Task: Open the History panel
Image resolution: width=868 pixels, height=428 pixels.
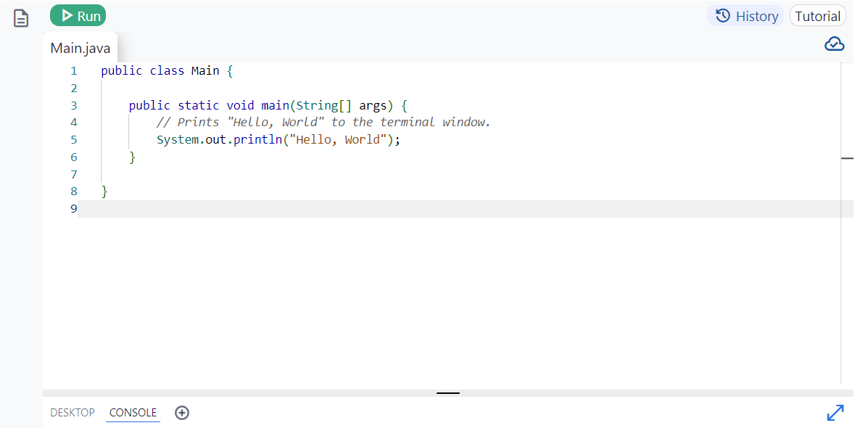Action: 751,15
